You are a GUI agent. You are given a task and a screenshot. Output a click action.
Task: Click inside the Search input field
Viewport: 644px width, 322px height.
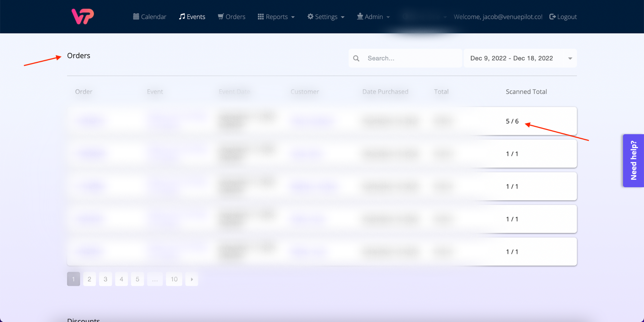coord(409,58)
